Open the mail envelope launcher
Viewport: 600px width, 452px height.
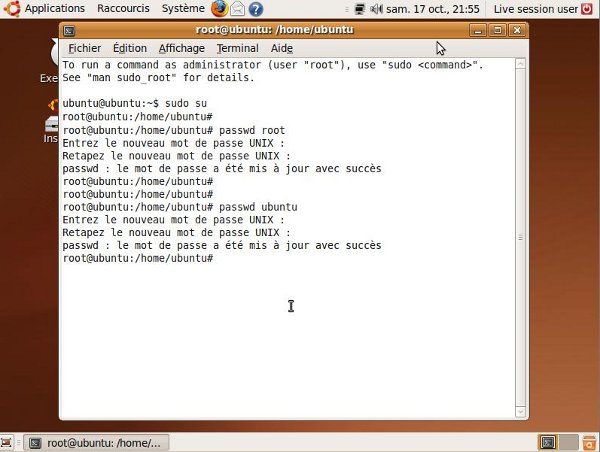click(238, 9)
